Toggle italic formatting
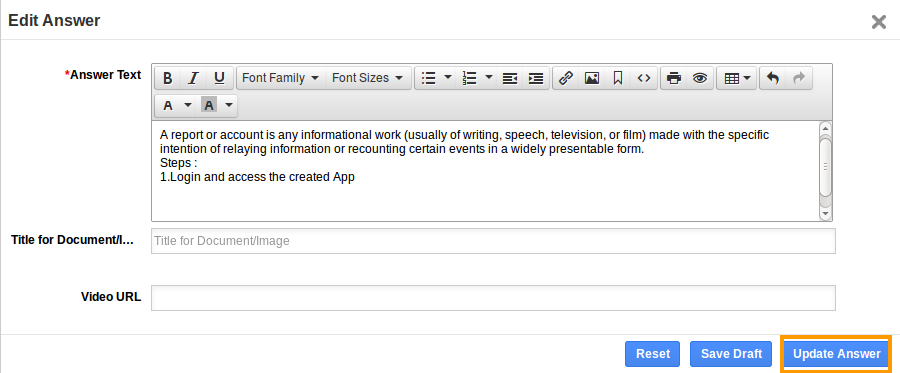The image size is (900, 373). [193, 78]
